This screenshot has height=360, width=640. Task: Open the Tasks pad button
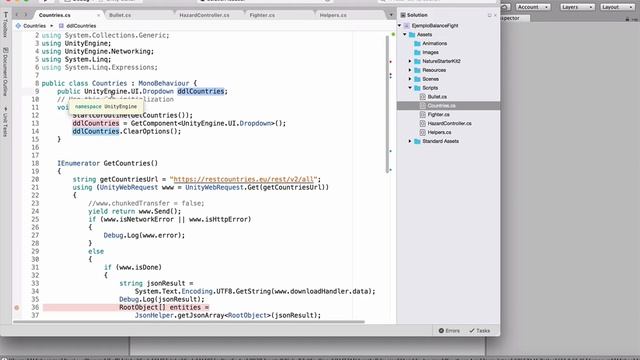[x=480, y=331]
